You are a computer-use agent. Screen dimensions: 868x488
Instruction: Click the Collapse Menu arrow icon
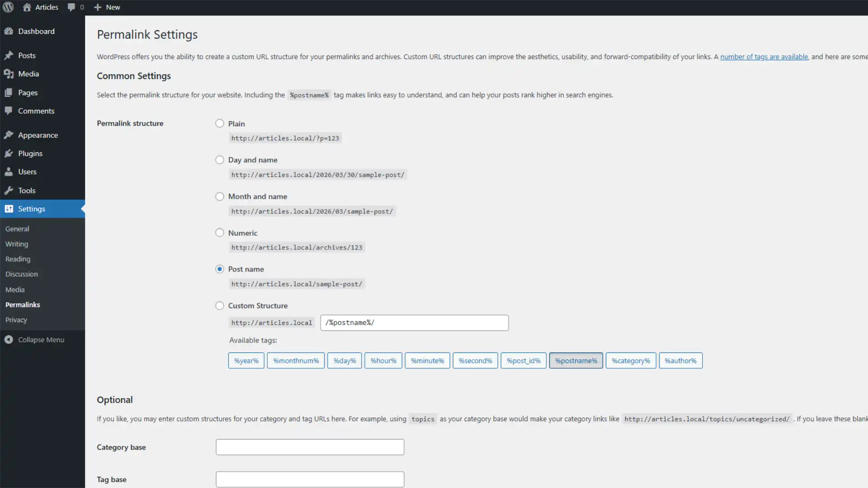(9, 340)
